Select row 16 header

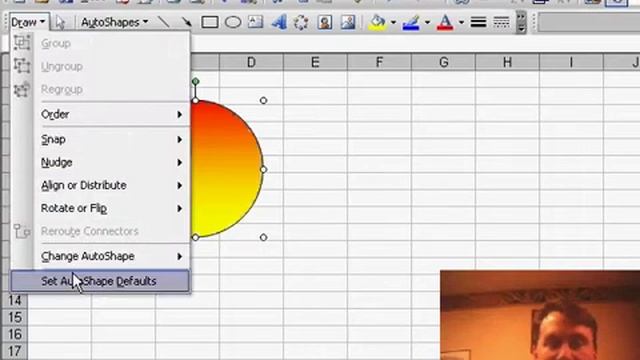pos(14,335)
